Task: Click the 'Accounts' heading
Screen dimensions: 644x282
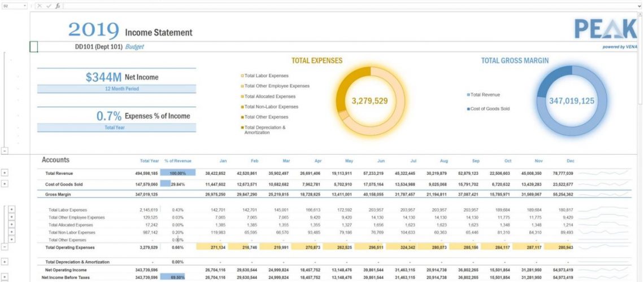Action: coord(55,160)
